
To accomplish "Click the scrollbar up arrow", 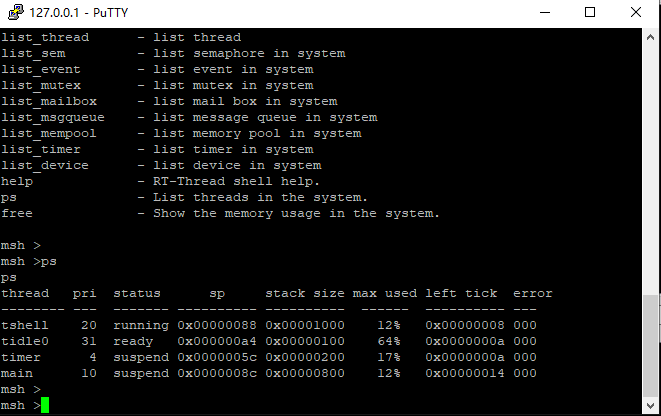I will click(650, 38).
